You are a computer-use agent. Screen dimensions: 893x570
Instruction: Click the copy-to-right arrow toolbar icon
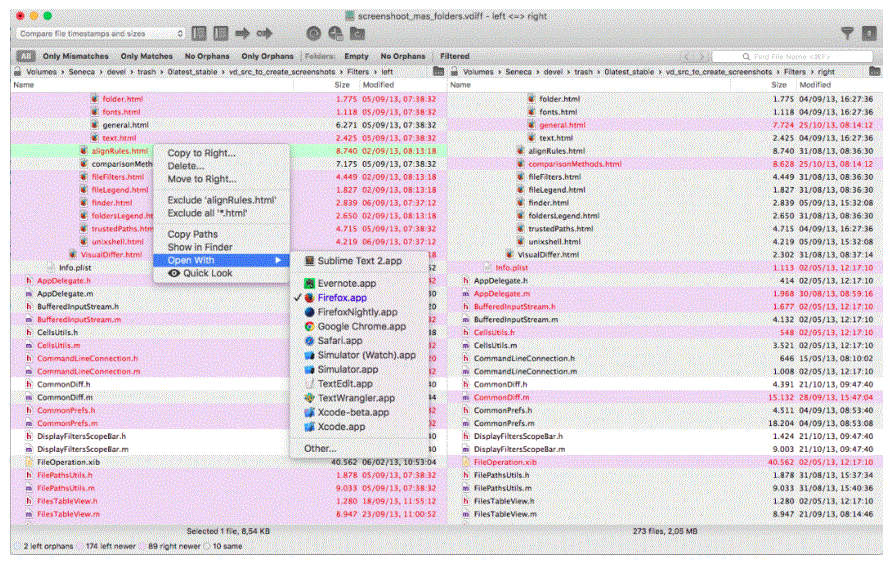(x=243, y=34)
